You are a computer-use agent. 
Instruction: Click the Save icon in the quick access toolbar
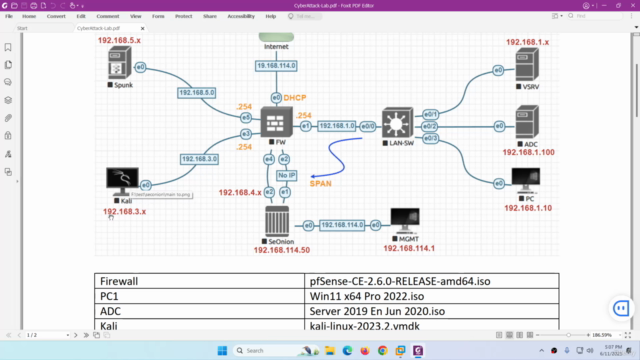tap(24, 6)
